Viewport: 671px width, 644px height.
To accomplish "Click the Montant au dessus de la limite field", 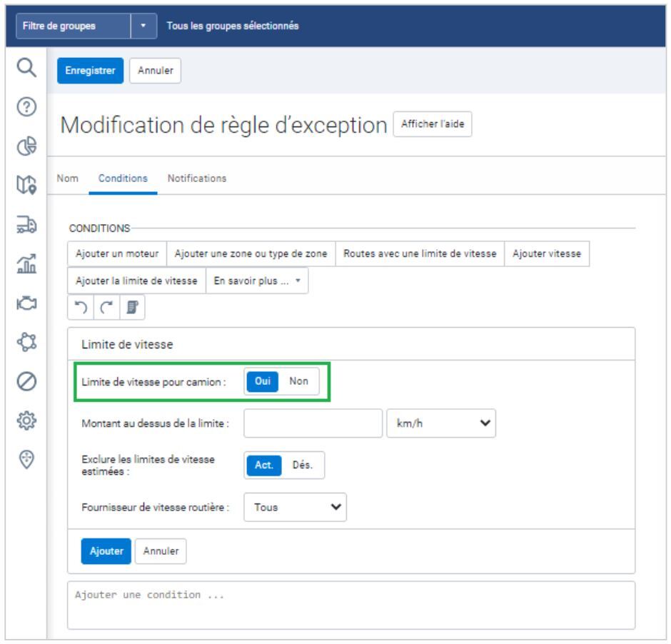I will point(313,423).
